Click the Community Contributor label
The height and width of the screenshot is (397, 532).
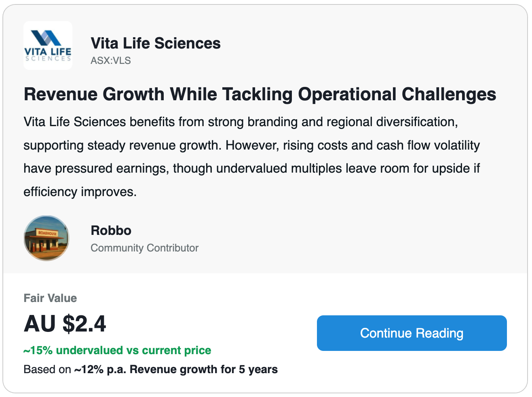click(x=145, y=248)
